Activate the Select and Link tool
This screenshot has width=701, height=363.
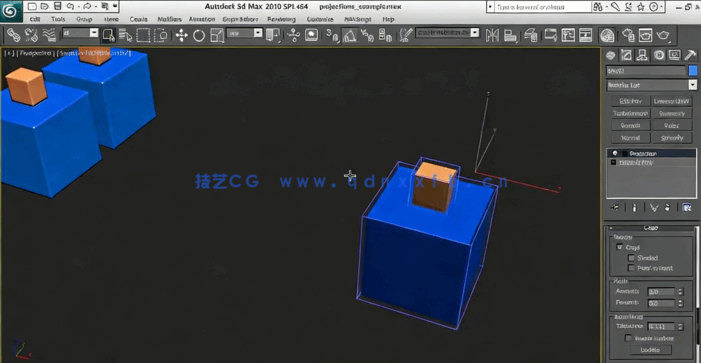[14, 35]
